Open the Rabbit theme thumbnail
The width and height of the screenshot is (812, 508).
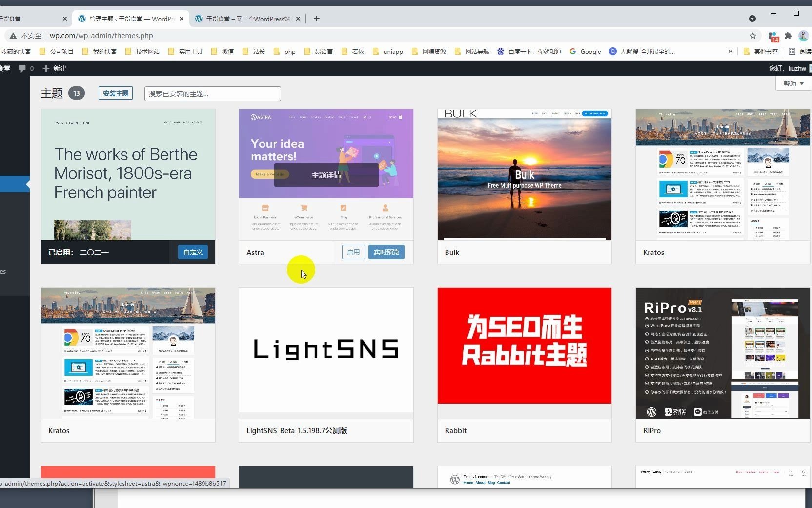524,353
